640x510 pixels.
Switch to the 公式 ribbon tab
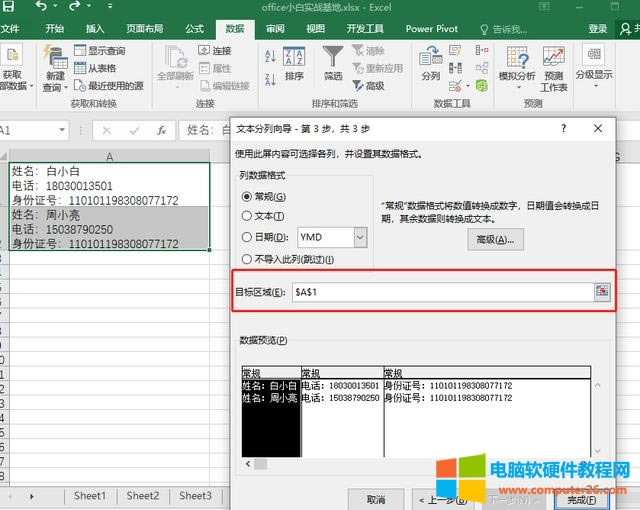194,29
